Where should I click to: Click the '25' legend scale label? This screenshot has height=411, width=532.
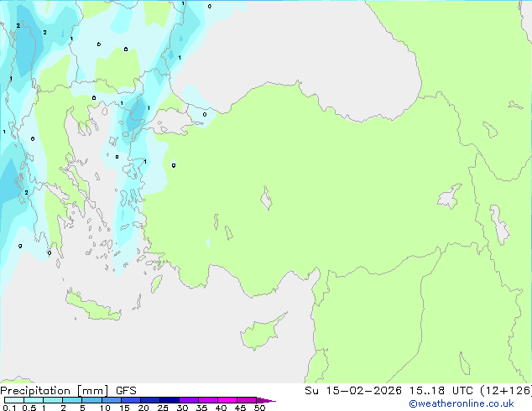163,408
